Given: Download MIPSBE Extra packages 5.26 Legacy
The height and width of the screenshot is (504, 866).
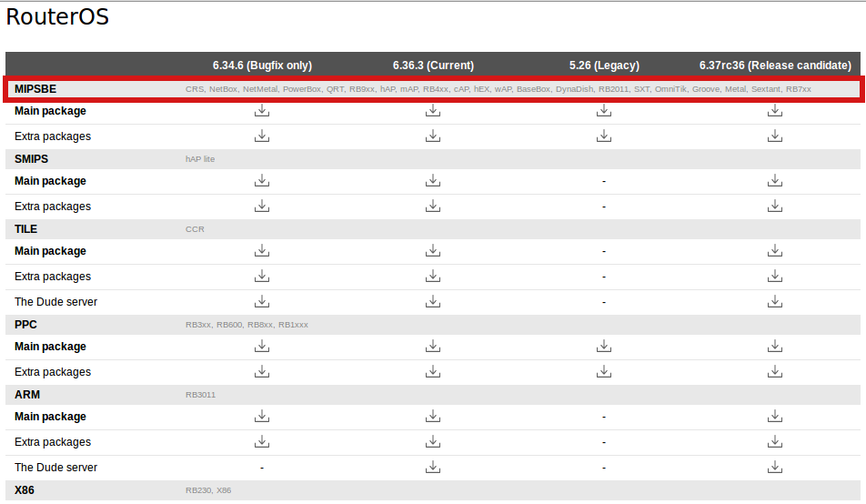Looking at the screenshot, I should tap(604, 136).
